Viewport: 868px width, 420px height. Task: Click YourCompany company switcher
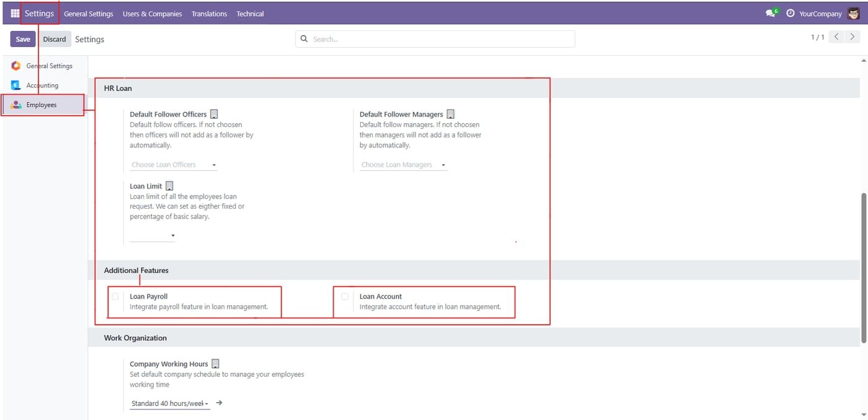click(x=820, y=14)
